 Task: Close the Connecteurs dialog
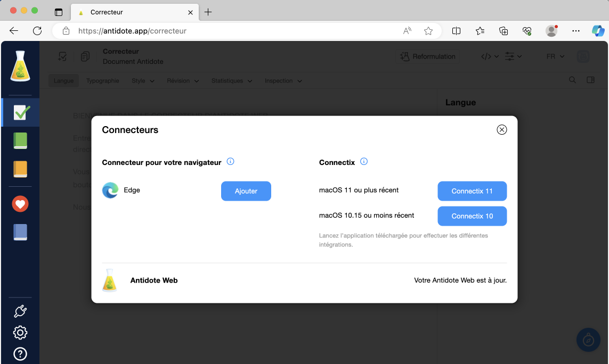501,130
